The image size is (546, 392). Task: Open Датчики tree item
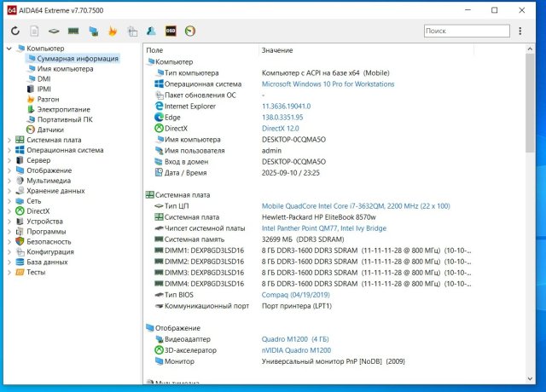[x=50, y=130]
